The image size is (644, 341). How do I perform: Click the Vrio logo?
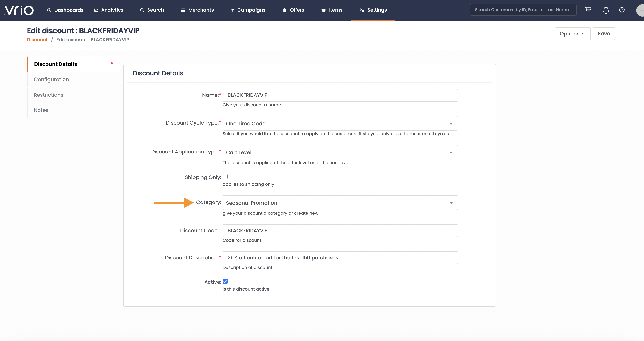point(19,10)
